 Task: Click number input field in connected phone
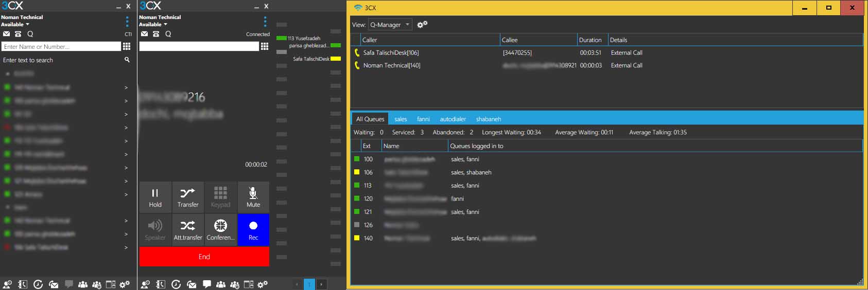coord(199,46)
